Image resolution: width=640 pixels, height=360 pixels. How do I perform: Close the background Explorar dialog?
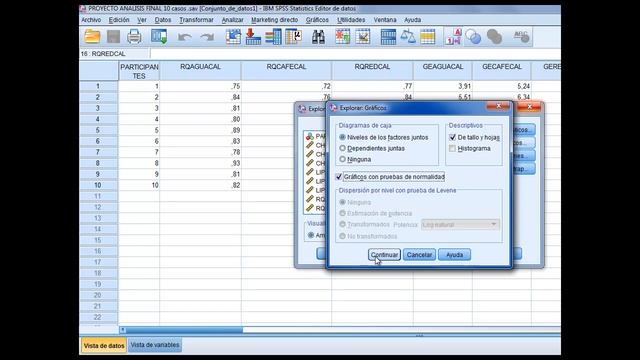point(529,107)
